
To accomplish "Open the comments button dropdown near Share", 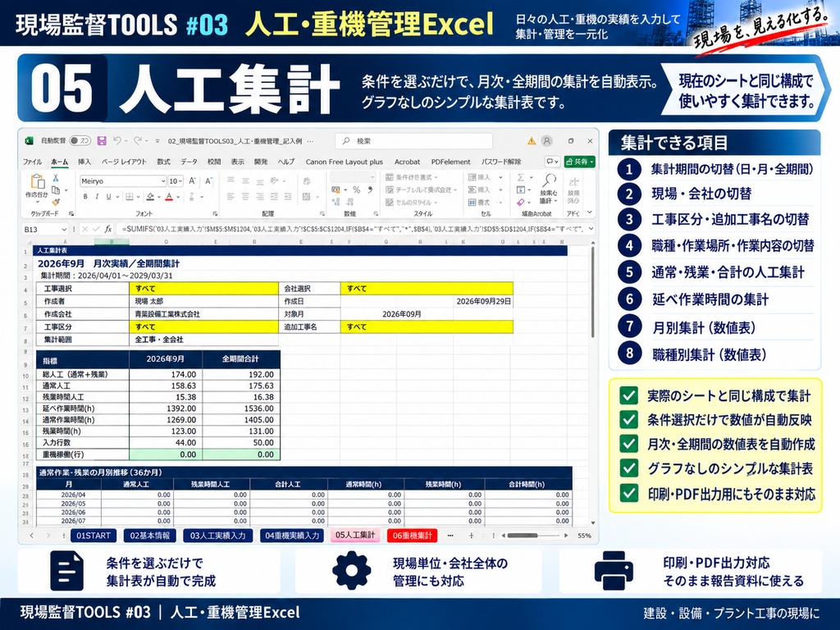I will [x=552, y=162].
